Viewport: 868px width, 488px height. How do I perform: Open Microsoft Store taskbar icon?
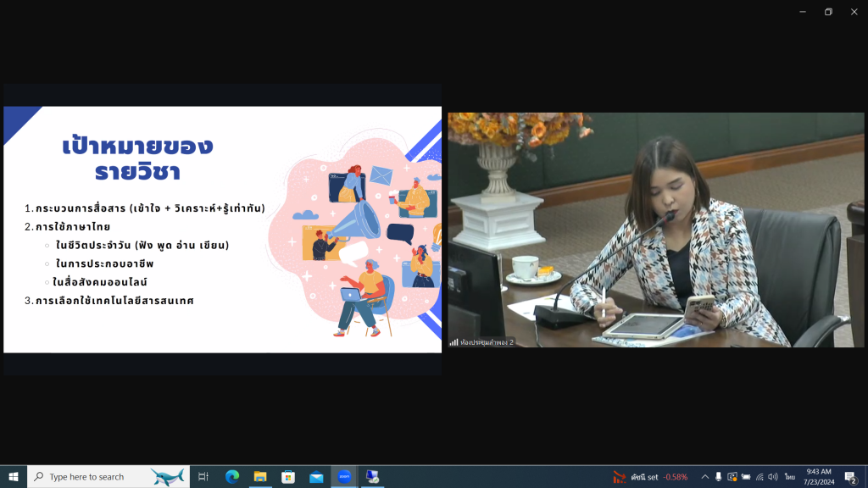(288, 477)
